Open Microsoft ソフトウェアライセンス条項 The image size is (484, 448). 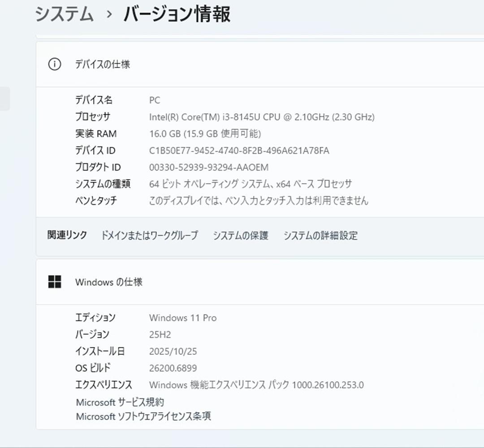coord(143,417)
